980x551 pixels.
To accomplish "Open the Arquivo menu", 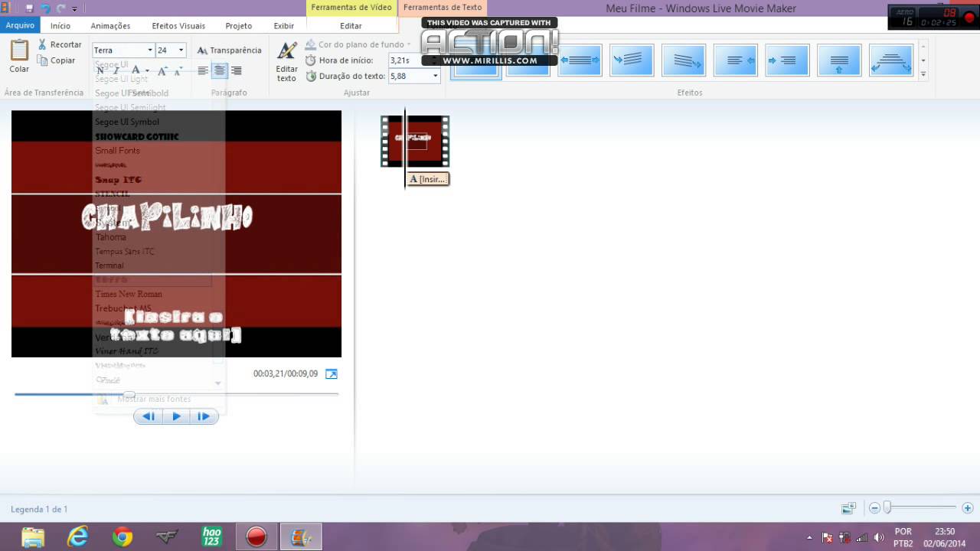I will click(x=20, y=25).
